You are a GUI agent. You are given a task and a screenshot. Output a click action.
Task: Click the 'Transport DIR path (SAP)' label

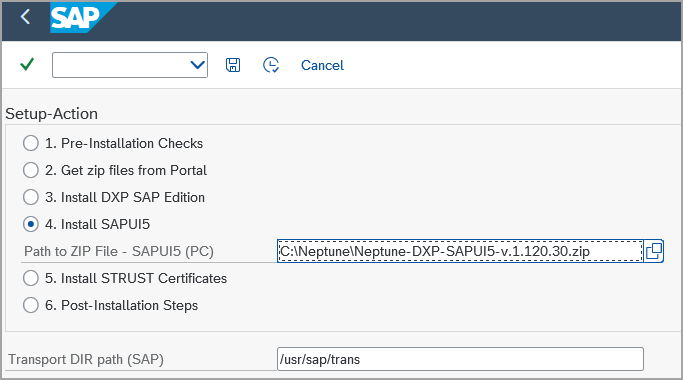point(86,360)
